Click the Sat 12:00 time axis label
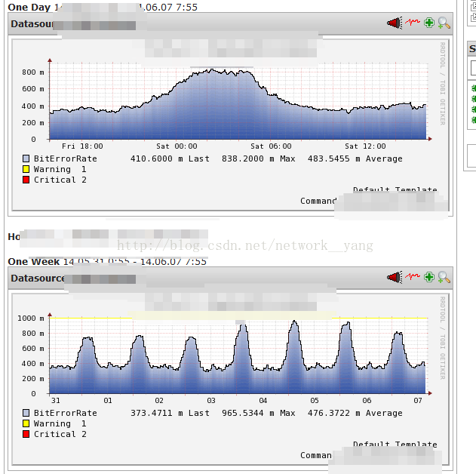 pos(366,146)
